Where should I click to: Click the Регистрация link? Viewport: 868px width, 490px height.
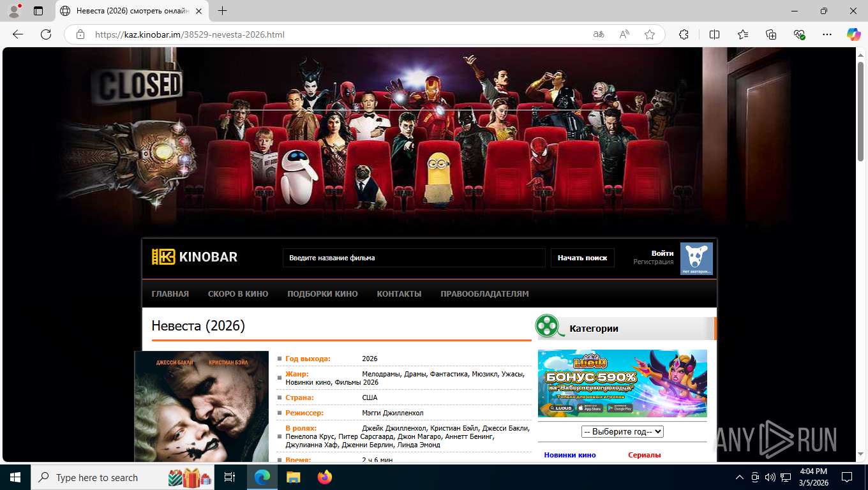[654, 262]
